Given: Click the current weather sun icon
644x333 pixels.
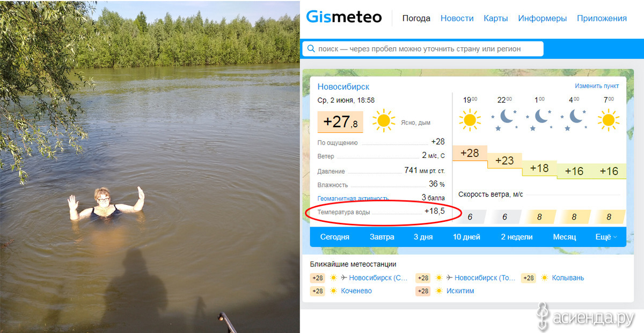Looking at the screenshot, I should point(384,121).
